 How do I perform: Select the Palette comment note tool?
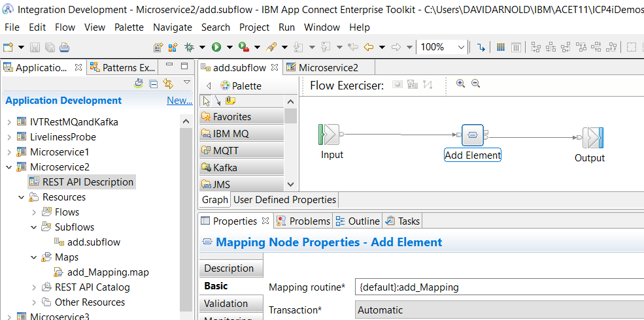[230, 101]
